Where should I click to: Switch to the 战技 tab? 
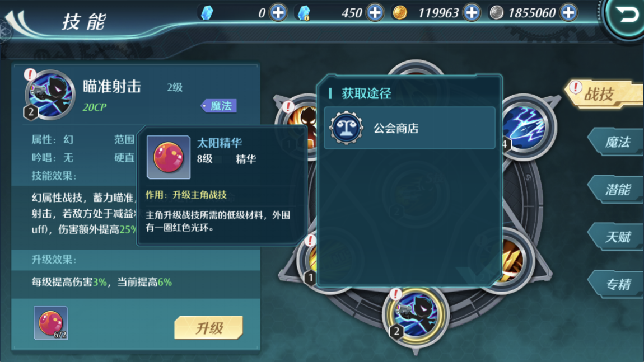tap(604, 95)
